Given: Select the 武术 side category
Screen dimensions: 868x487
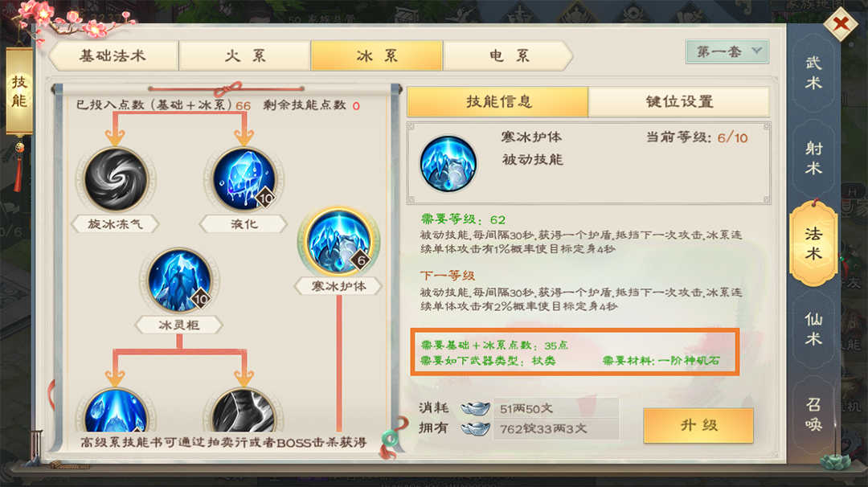Looking at the screenshot, I should [813, 72].
